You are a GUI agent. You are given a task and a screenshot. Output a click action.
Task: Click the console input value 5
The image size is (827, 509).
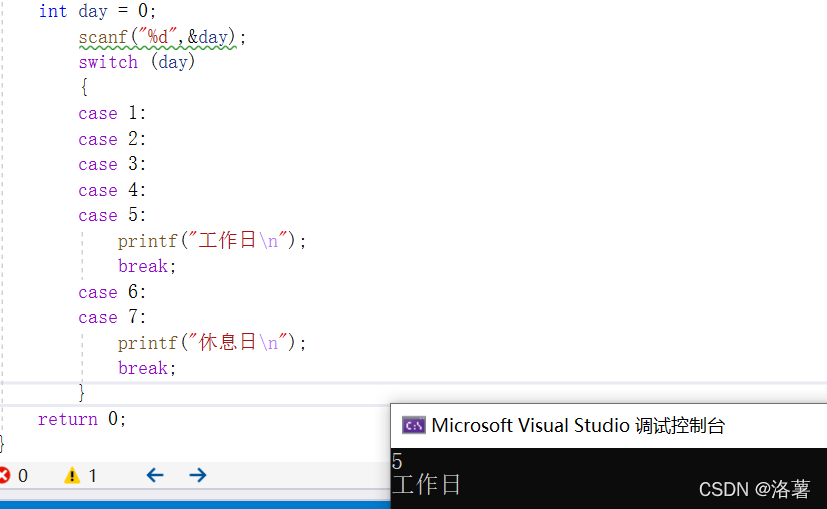397,462
